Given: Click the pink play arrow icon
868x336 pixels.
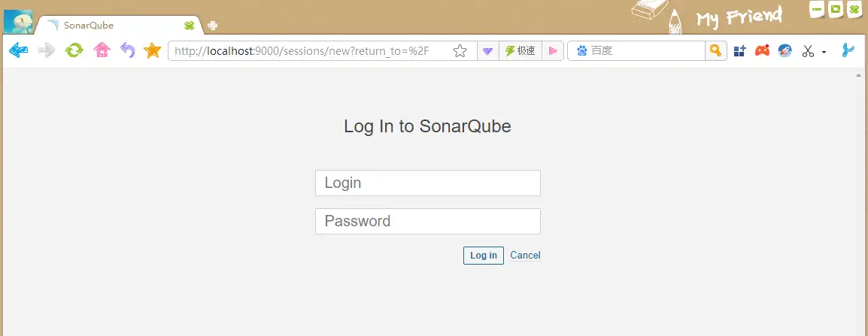Looking at the screenshot, I should click(552, 51).
